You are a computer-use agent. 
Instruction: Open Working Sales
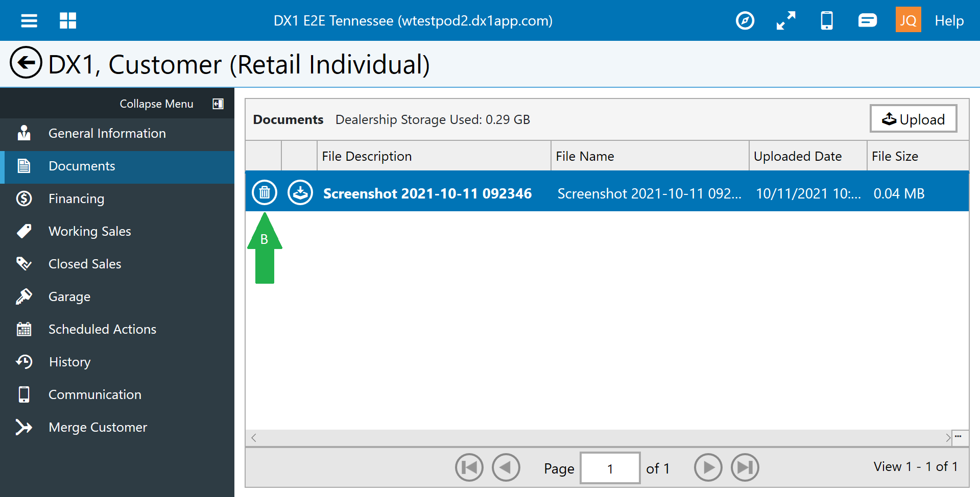(117, 232)
